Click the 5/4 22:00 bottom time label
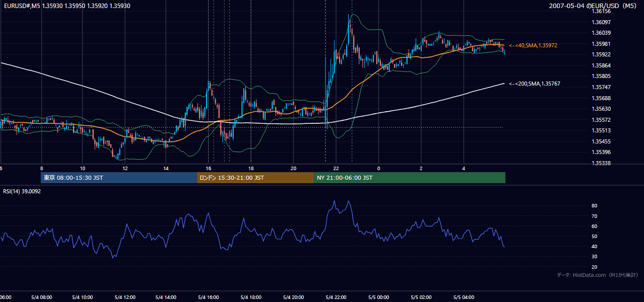Viewport: 644px width, 302px height. [336, 297]
